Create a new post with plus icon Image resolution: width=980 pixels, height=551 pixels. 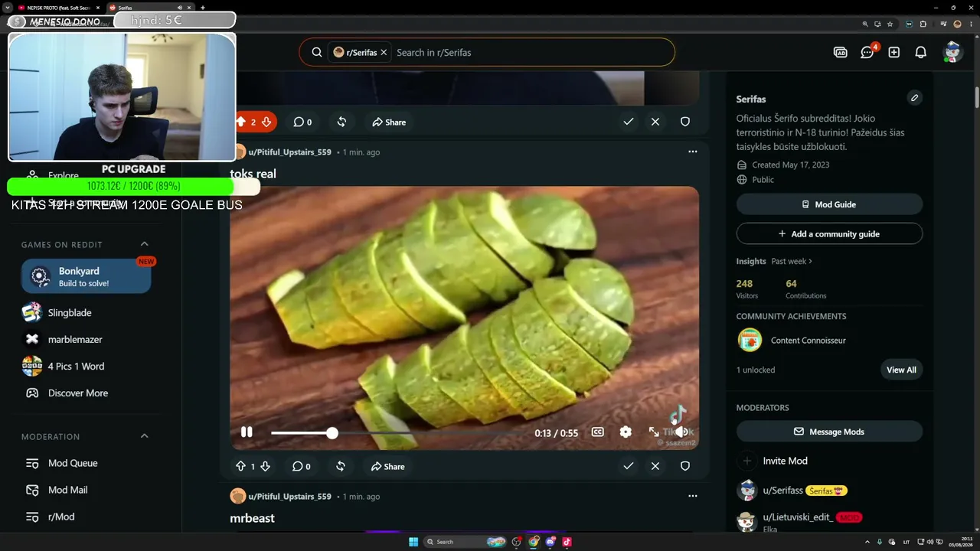[893, 52]
